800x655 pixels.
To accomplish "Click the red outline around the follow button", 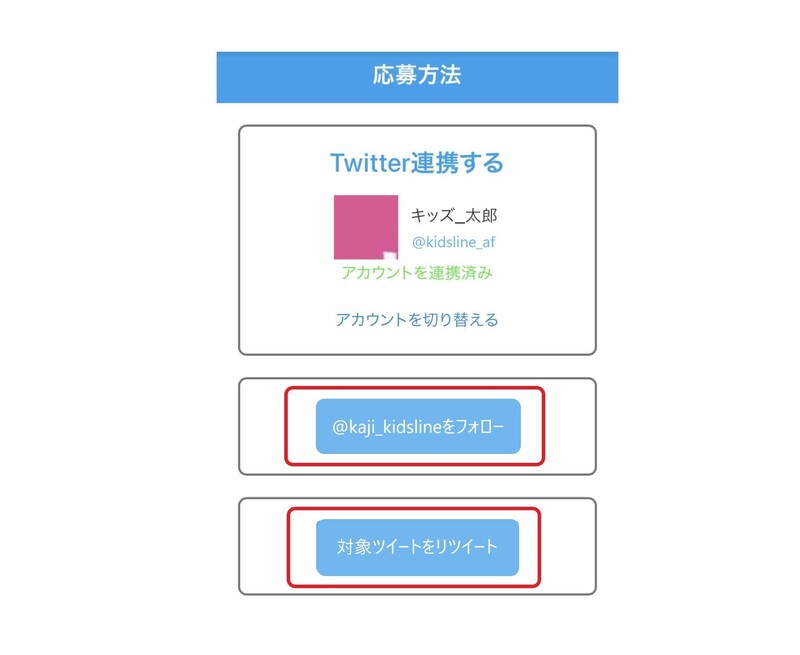I will point(286,426).
